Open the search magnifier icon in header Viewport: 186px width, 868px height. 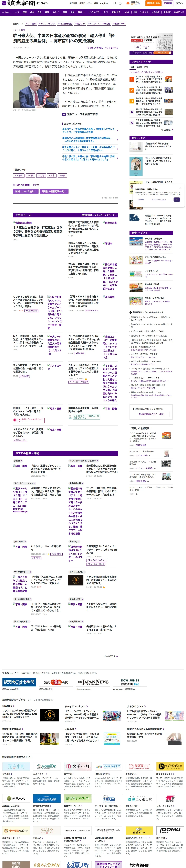point(115,3)
